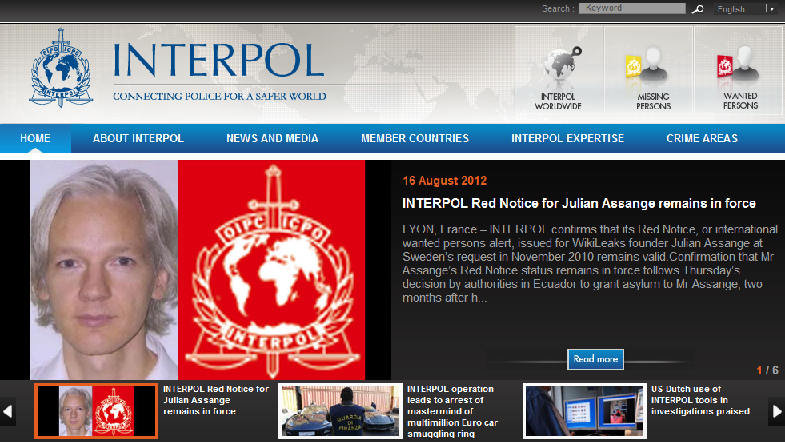This screenshot has height=443, width=785.
Task: Open the ABOUT INTERPOL menu
Action: [x=138, y=138]
